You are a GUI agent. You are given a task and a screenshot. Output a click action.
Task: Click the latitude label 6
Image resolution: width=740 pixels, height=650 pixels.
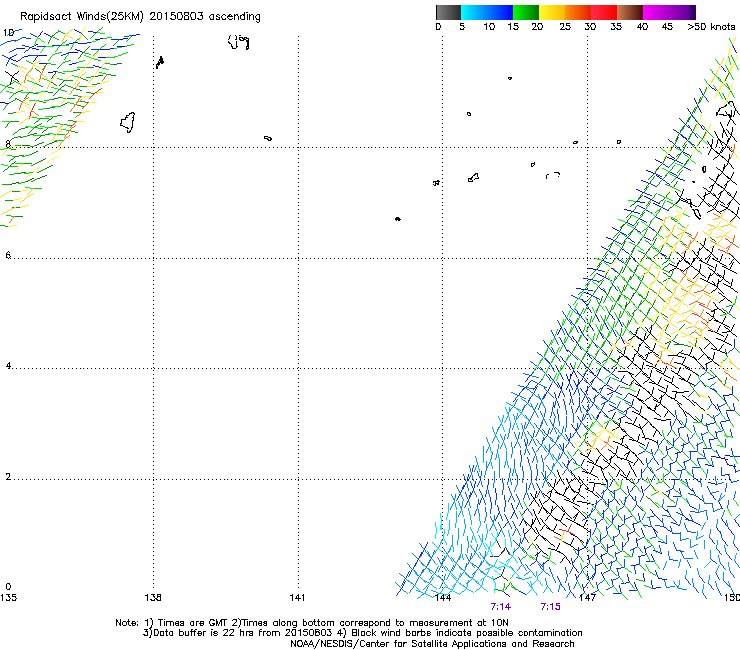8,255
